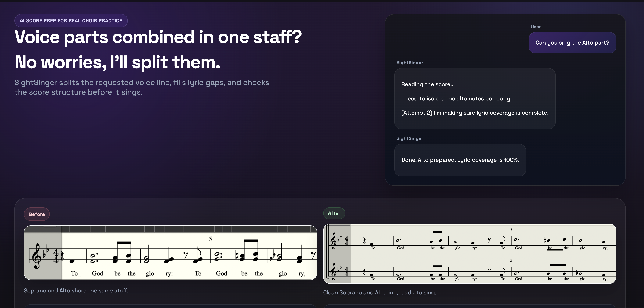Click the 'Reading the score...' message line
644x308 pixels.
tap(428, 84)
